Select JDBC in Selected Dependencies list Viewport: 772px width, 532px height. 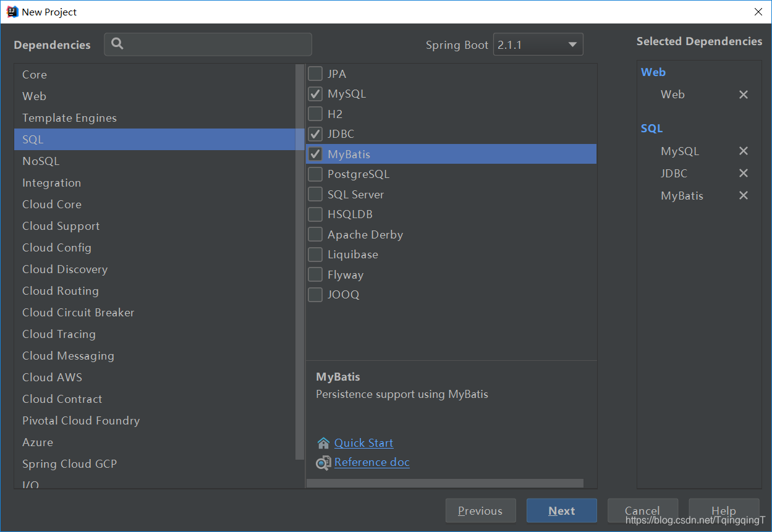point(674,174)
